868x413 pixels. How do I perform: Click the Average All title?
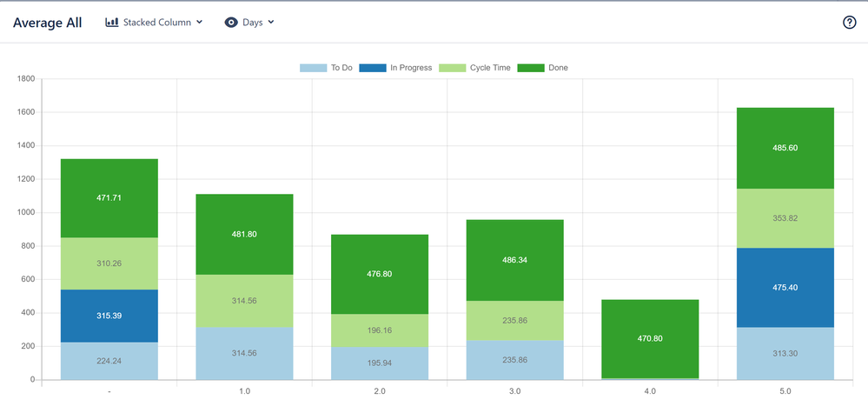[x=48, y=23]
